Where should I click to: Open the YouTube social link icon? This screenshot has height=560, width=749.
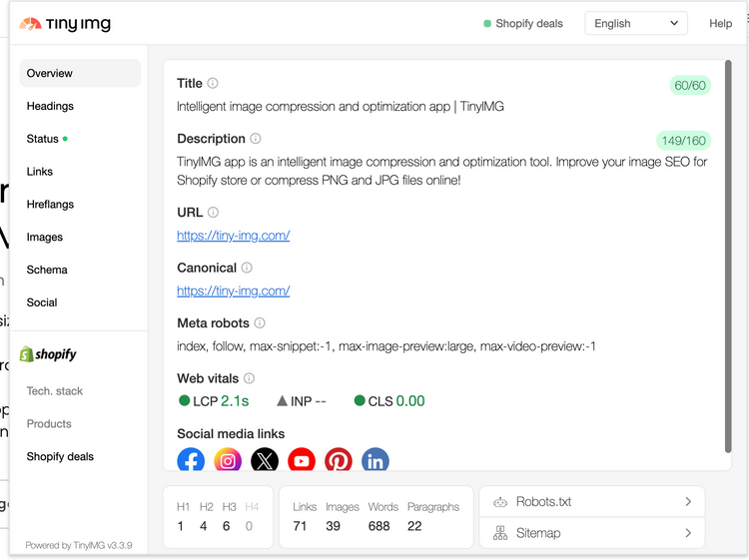click(x=302, y=459)
